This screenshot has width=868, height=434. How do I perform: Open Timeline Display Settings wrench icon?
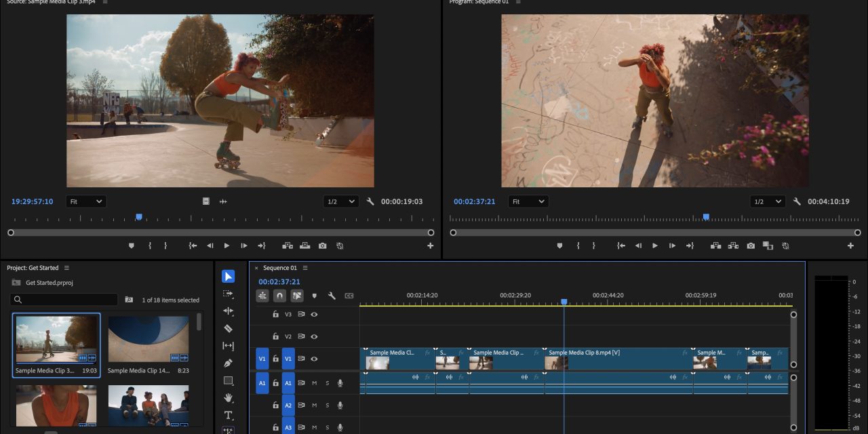click(x=332, y=295)
